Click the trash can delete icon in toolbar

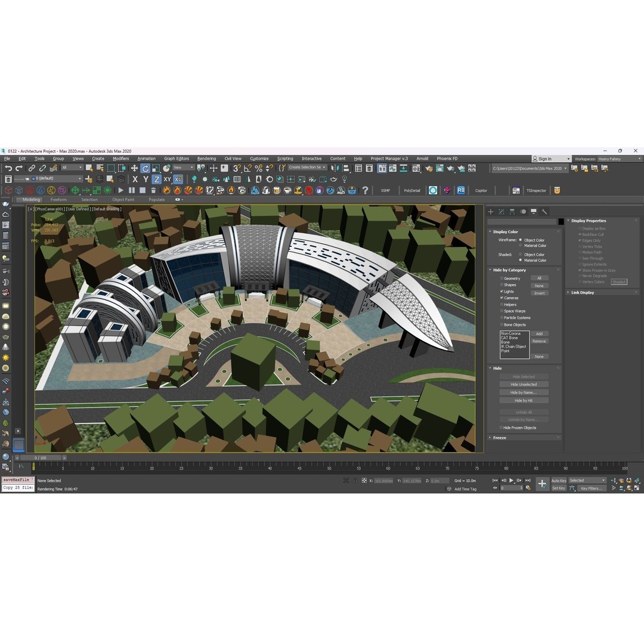[153, 190]
